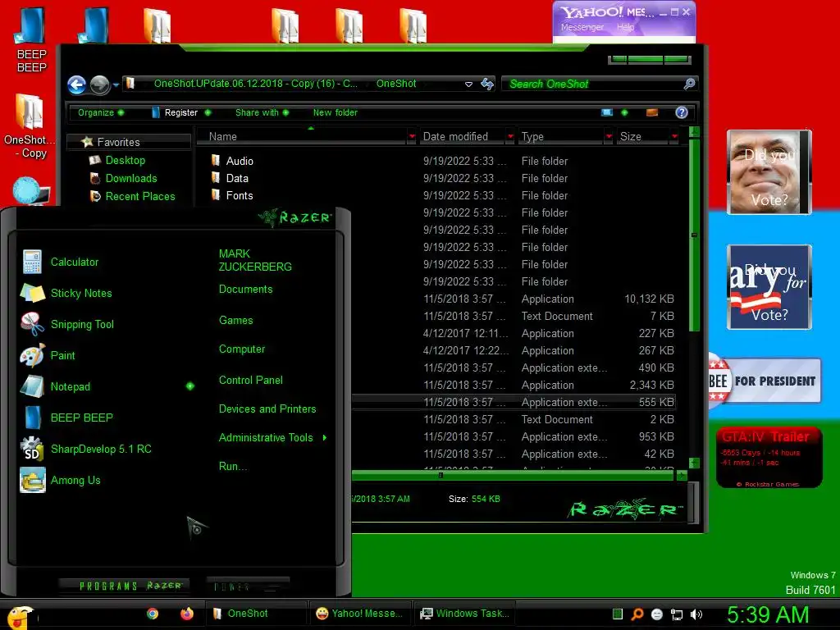Click the POWER button in start menu
The image size is (840, 630).
[248, 586]
